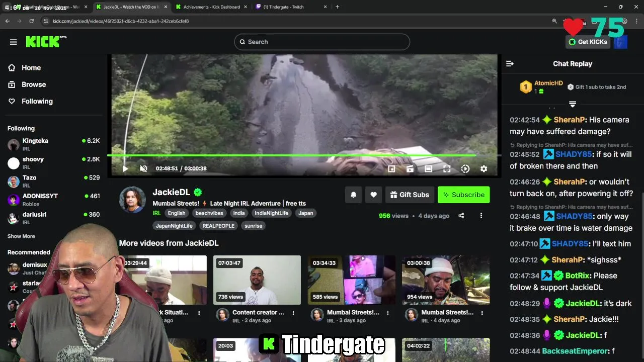Open the hamburger sidebar menu
Viewport: 644px width, 362px height.
click(x=14, y=42)
